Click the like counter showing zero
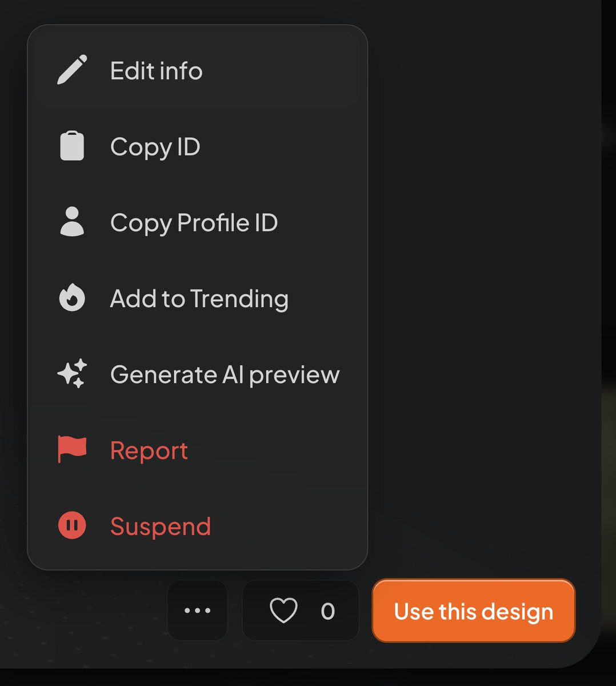The image size is (616, 686). [x=327, y=611]
